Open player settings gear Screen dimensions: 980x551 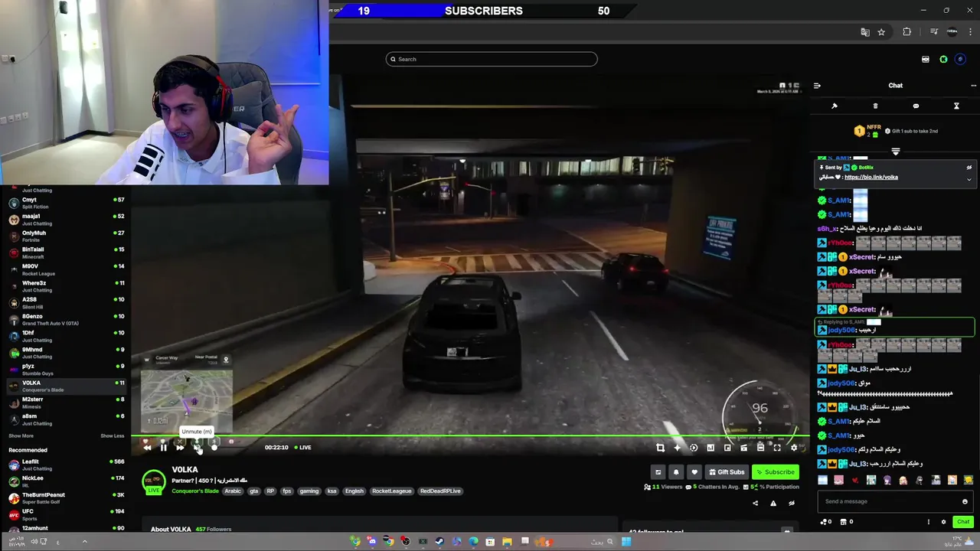pyautogui.click(x=794, y=448)
